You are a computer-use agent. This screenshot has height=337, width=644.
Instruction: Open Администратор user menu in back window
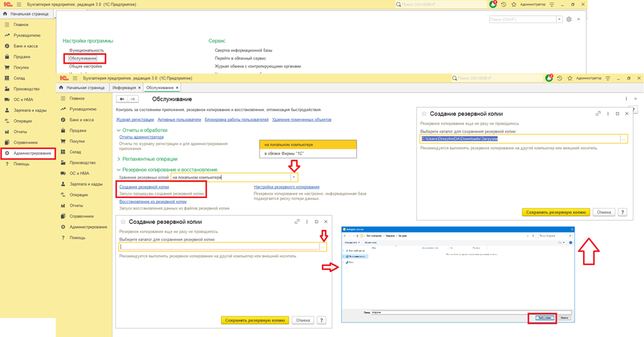tap(533, 5)
